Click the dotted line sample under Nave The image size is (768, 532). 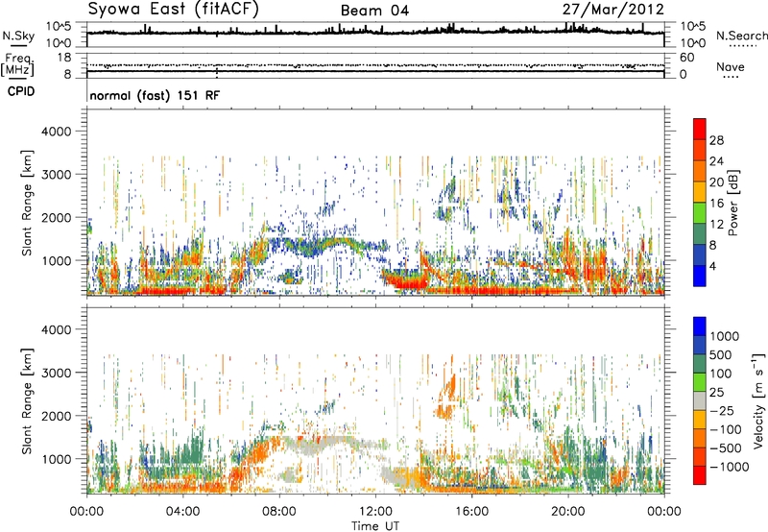pos(731,77)
